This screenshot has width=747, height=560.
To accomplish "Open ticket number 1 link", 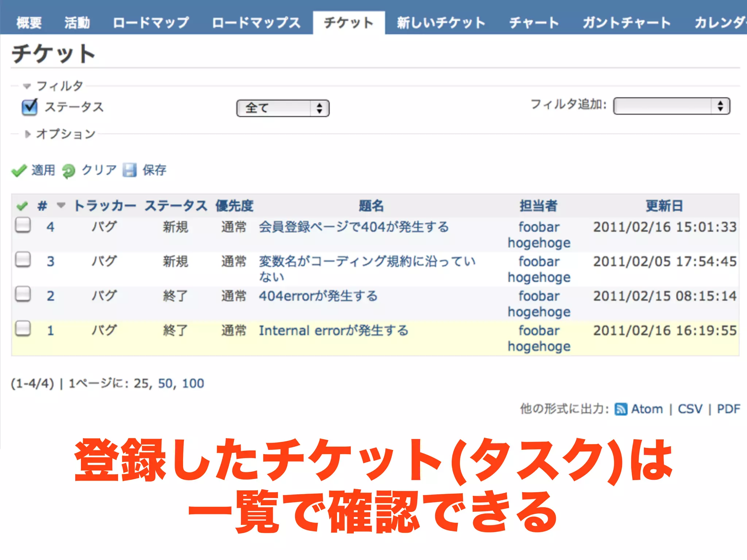I will pyautogui.click(x=50, y=331).
